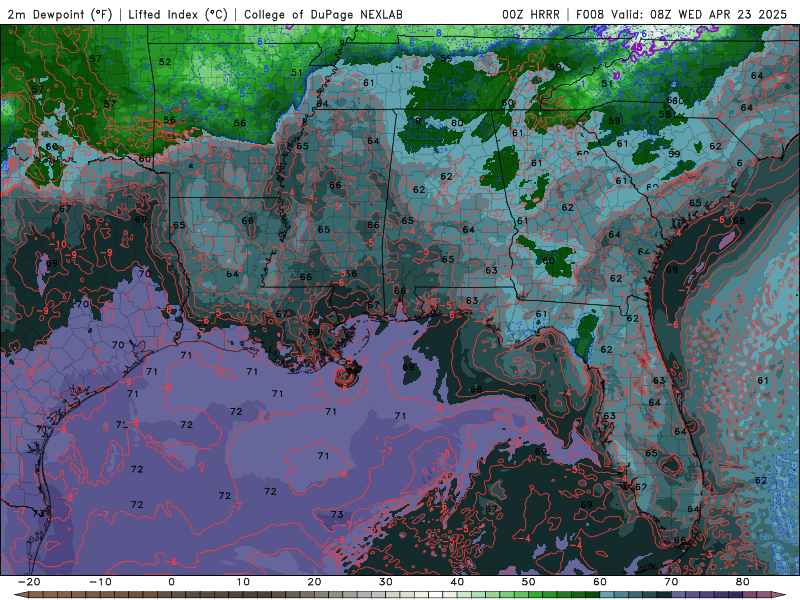This screenshot has width=800, height=600.
Task: Click the red -10 lifted index label
Action: pyautogui.click(x=59, y=244)
